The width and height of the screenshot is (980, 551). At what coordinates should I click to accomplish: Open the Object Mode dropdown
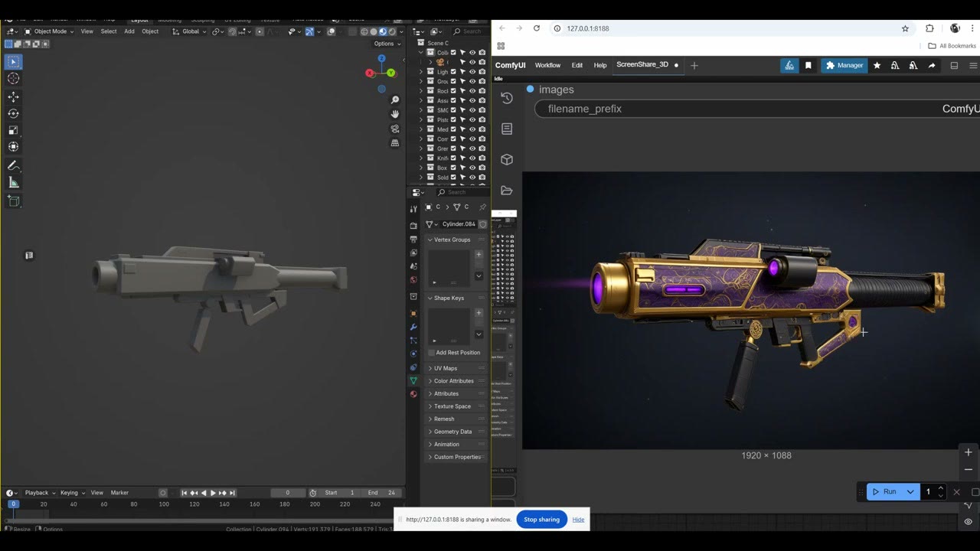click(50, 31)
